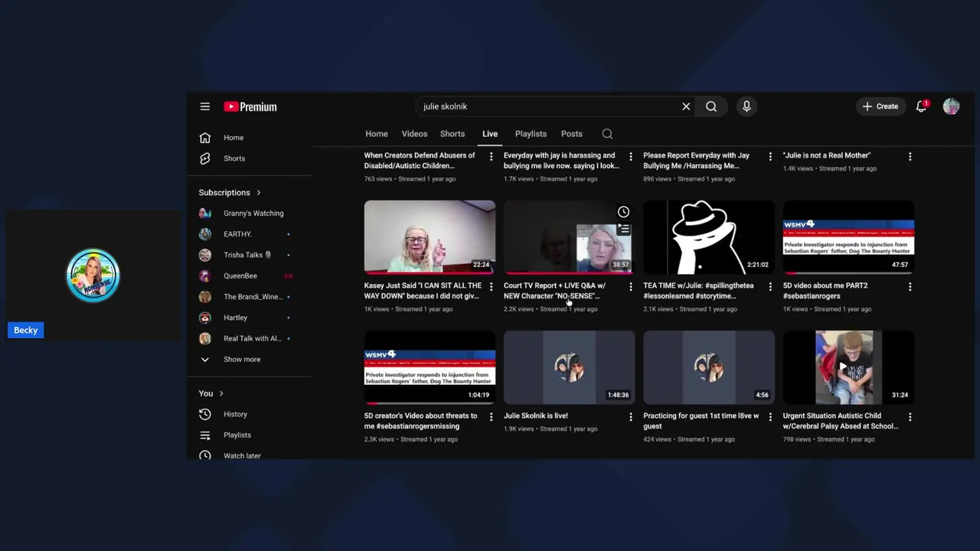This screenshot has width=980, height=551.
Task: Play the TEA TIME w/Julie thumbnail
Action: point(709,237)
